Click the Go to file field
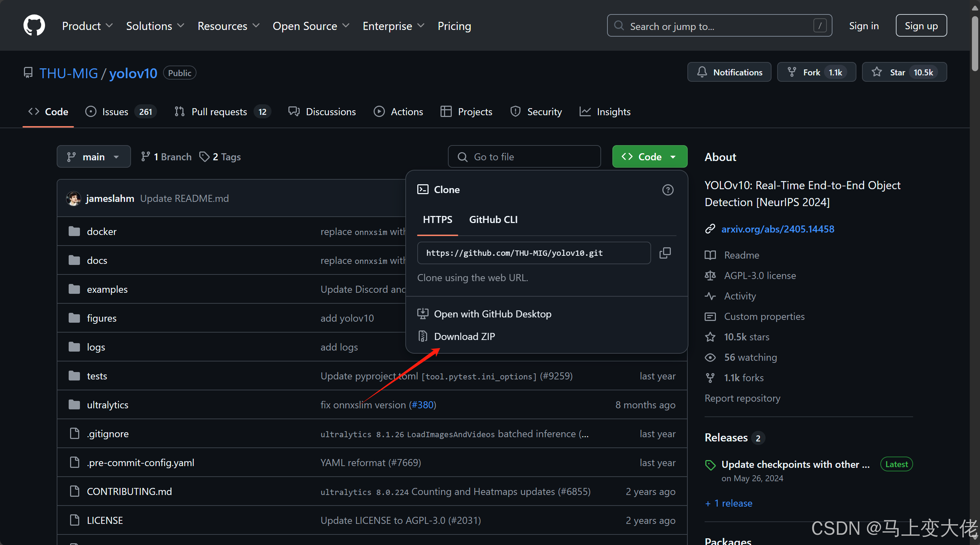 point(524,157)
